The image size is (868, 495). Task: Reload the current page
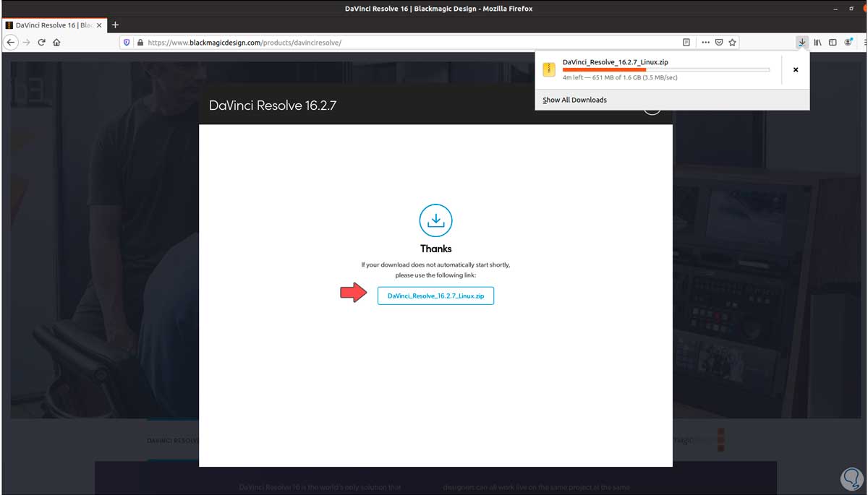tap(41, 42)
